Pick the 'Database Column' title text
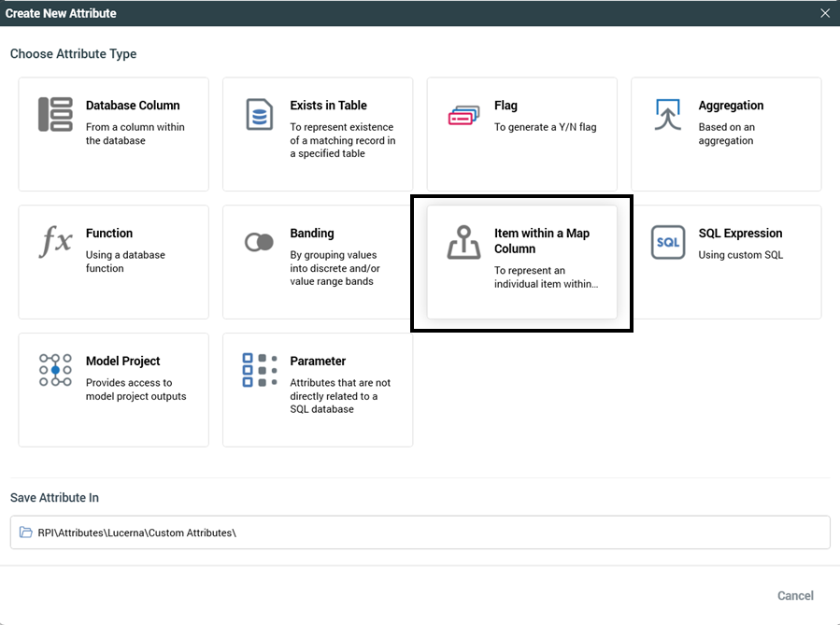The width and height of the screenshot is (840, 625). tap(133, 106)
